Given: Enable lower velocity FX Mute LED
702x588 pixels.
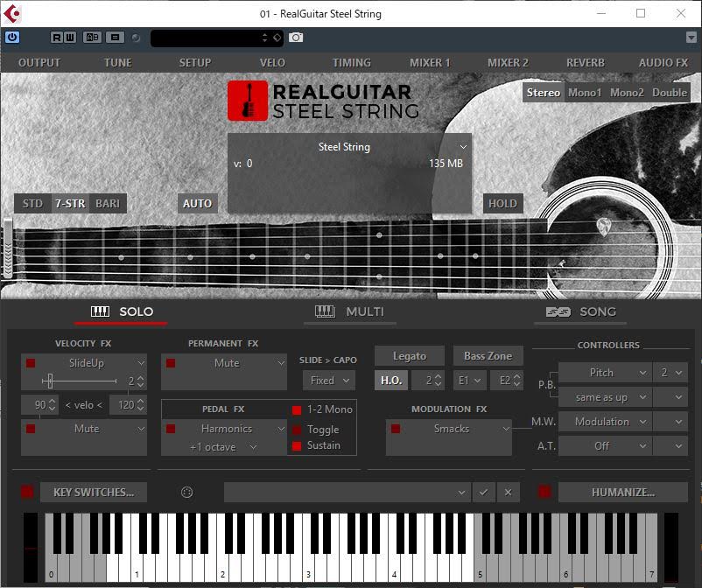Looking at the screenshot, I should 31,429.
